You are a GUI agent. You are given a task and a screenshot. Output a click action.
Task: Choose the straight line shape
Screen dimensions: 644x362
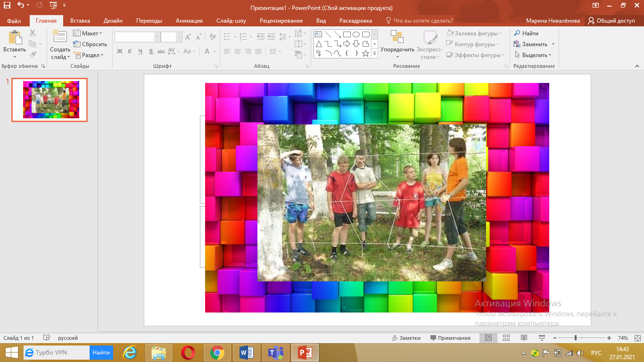tap(328, 34)
